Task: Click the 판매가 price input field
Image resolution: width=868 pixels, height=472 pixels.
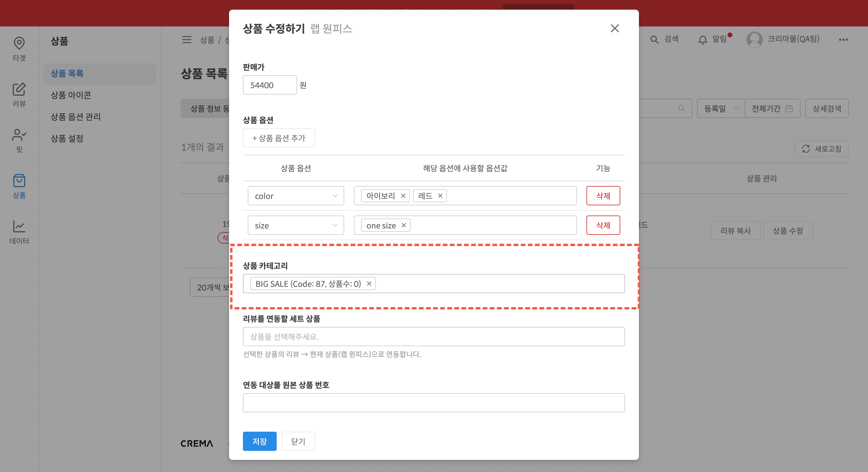Action: (269, 85)
